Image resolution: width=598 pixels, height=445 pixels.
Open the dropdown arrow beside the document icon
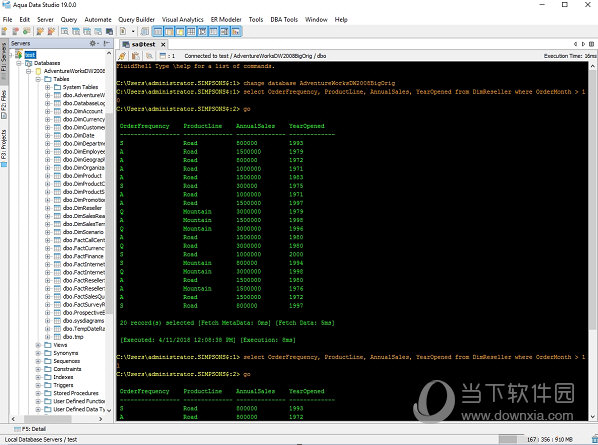coord(133,31)
